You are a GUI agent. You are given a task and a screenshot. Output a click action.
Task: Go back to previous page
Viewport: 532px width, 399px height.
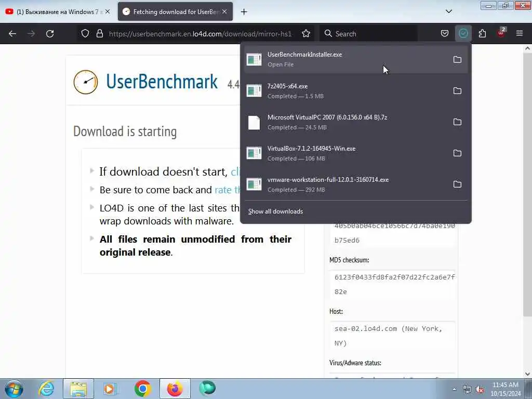(12, 34)
